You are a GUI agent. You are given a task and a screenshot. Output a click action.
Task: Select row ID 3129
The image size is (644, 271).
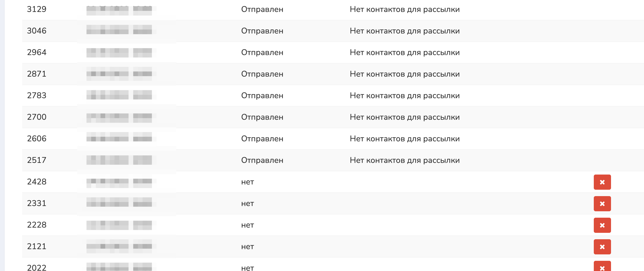(36, 9)
